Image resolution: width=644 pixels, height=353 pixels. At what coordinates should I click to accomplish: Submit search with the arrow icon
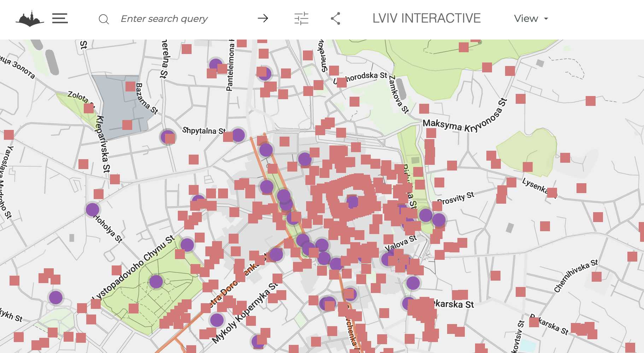tap(263, 18)
